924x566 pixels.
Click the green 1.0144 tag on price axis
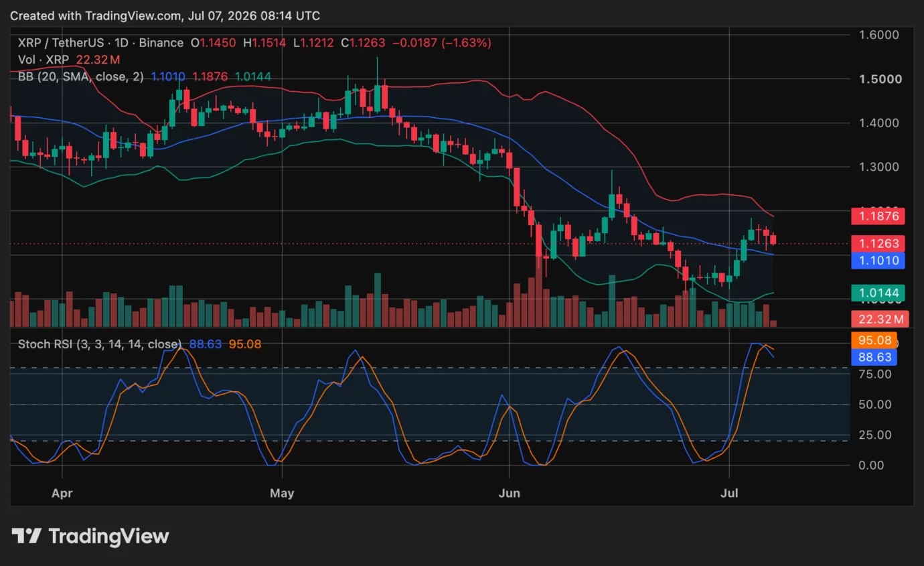coord(878,293)
